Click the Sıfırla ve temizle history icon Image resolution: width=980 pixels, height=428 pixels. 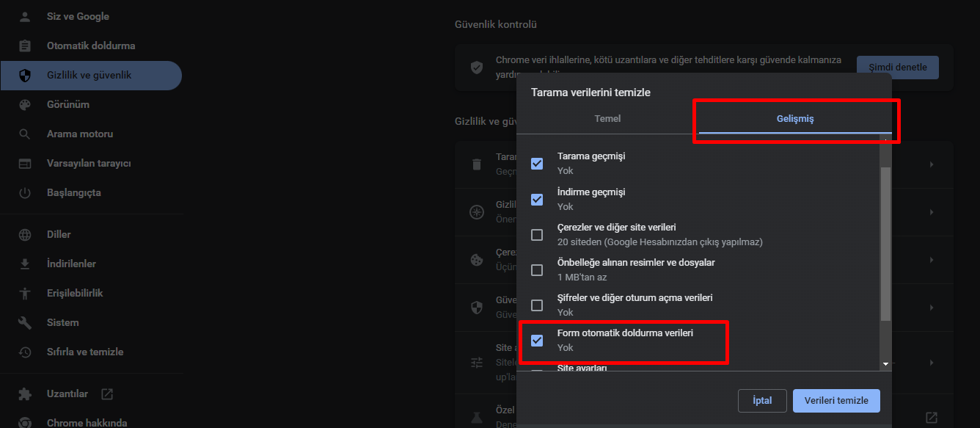pos(24,351)
